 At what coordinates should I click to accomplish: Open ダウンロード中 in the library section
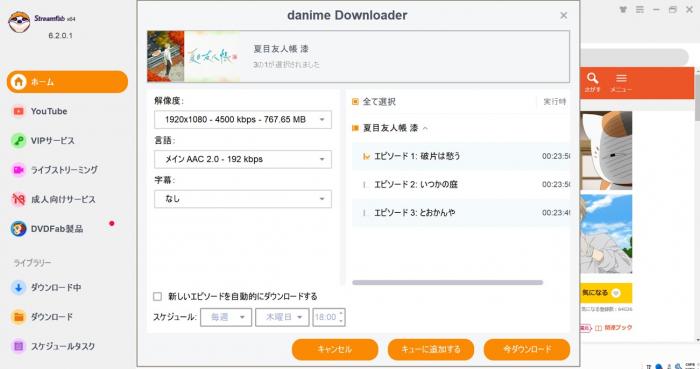point(56,288)
